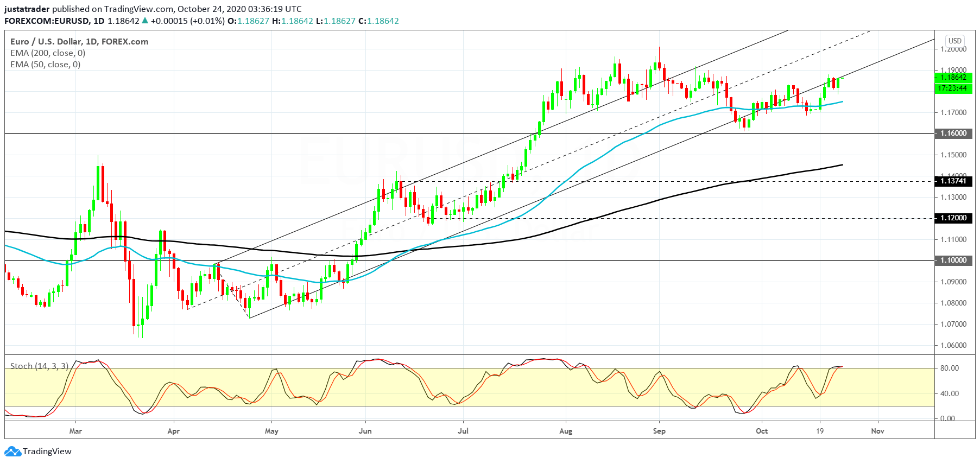Click the Nov label on time axis

click(877, 431)
